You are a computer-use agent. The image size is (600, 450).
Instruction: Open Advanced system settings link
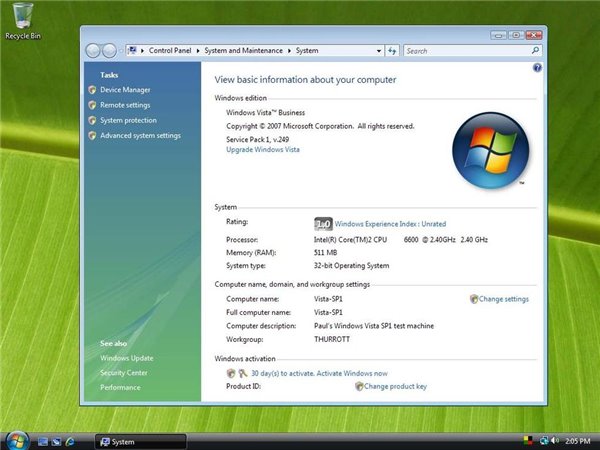point(140,135)
